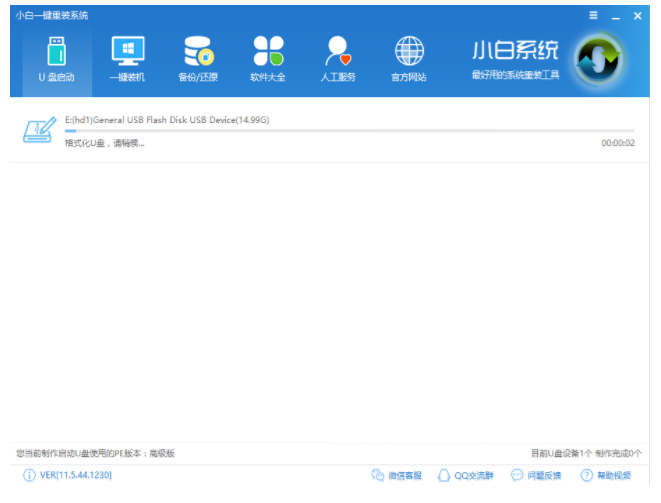Open 人工服务 support icon

point(338,58)
